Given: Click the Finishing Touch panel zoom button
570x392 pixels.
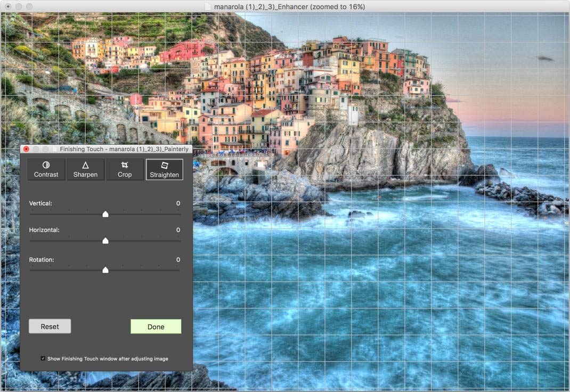Looking at the screenshot, I should [x=45, y=149].
